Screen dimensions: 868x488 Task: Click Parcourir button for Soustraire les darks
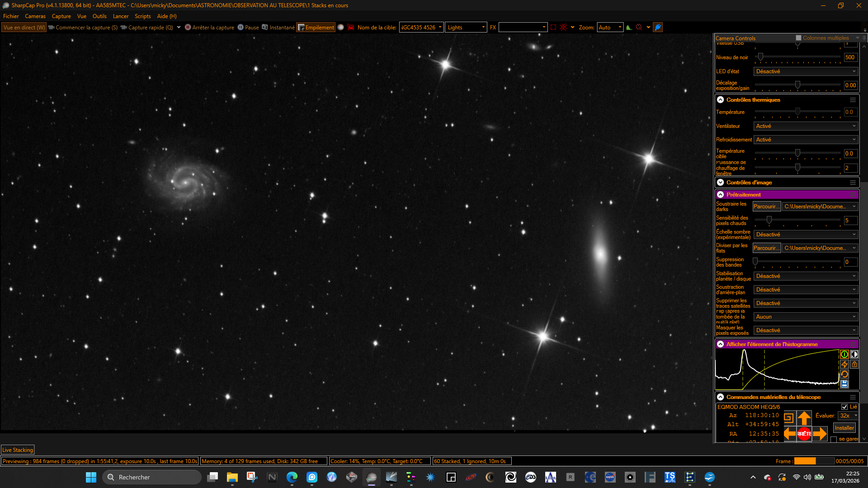pyautogui.click(x=767, y=206)
